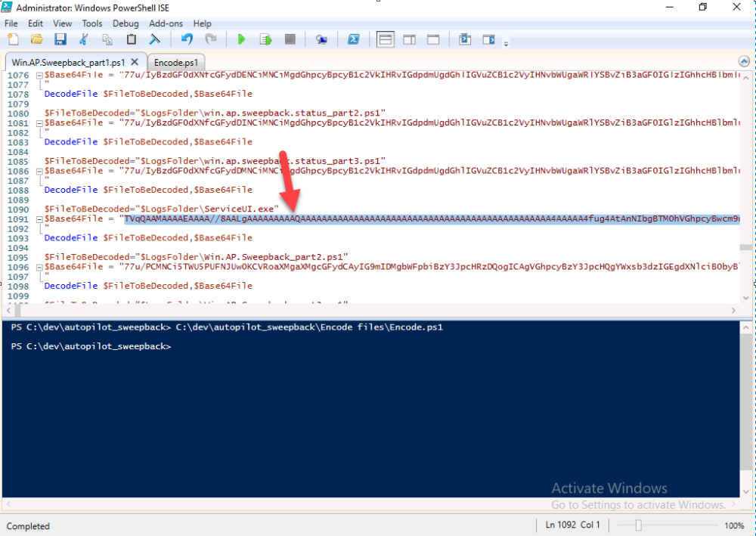Open the Tools menu

[x=92, y=23]
